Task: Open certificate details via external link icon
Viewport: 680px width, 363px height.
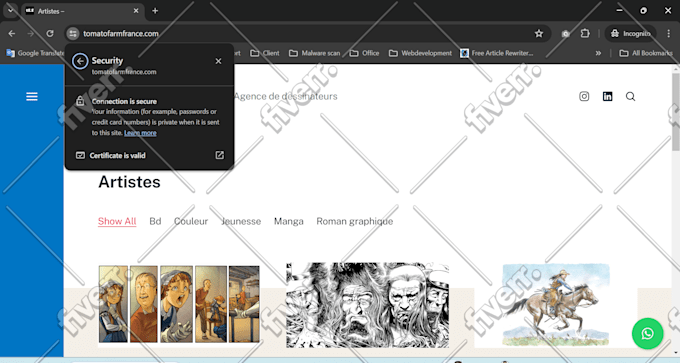Action: (220, 155)
